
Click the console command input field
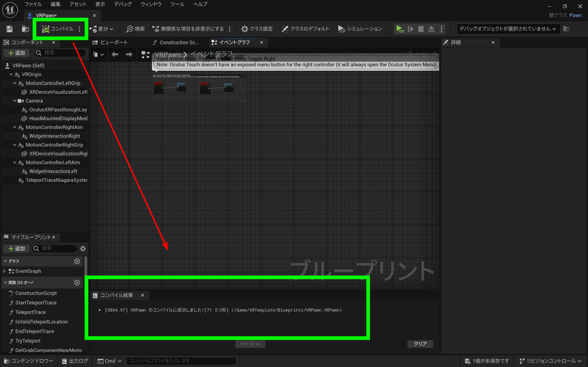181,361
